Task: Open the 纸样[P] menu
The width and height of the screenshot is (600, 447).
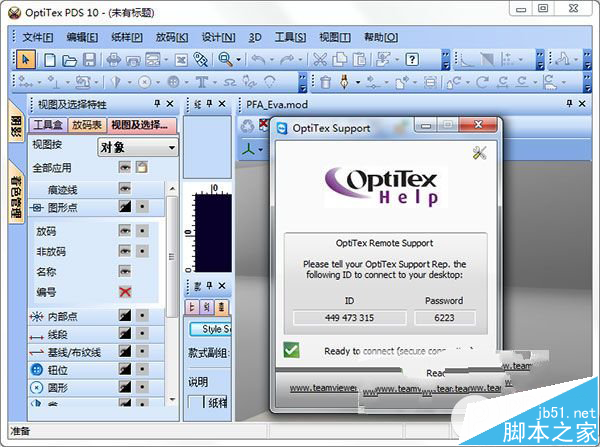Action: 127,37
